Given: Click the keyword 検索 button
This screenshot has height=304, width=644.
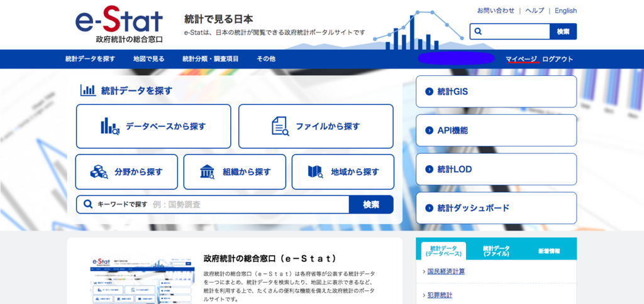Looking at the screenshot, I should click(371, 204).
